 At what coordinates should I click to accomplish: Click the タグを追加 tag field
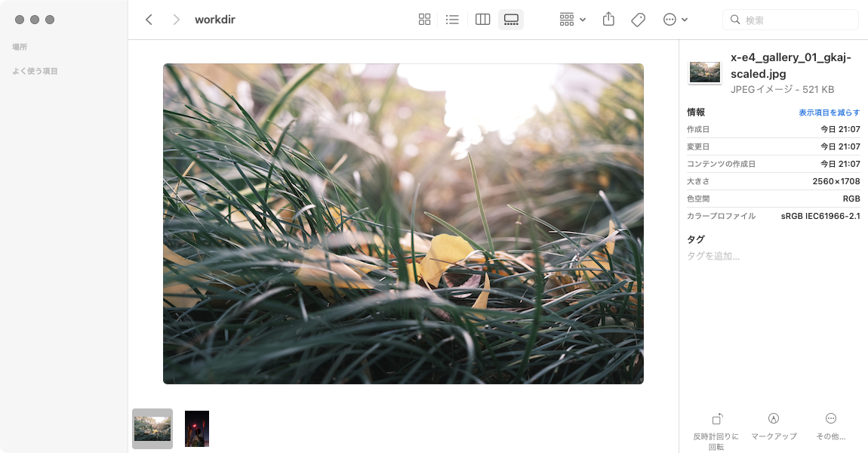(713, 256)
